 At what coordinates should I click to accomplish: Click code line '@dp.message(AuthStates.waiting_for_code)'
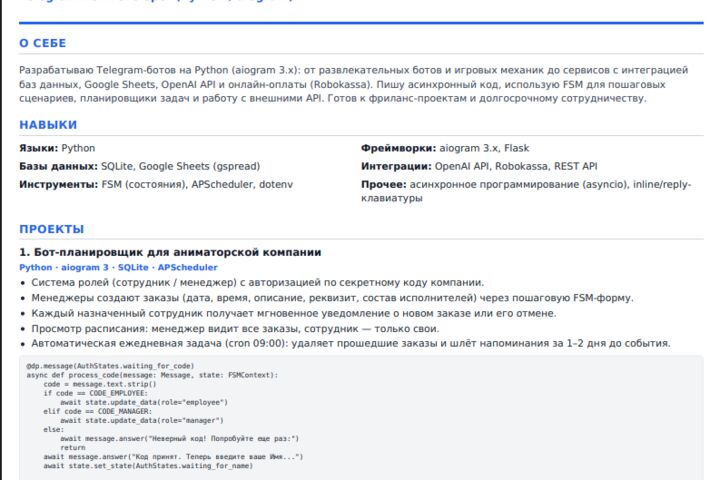(111, 366)
